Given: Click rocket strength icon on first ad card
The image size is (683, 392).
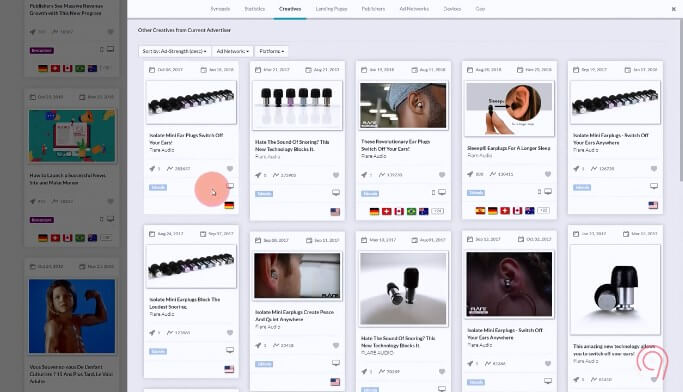Looking at the screenshot, I should point(152,169).
